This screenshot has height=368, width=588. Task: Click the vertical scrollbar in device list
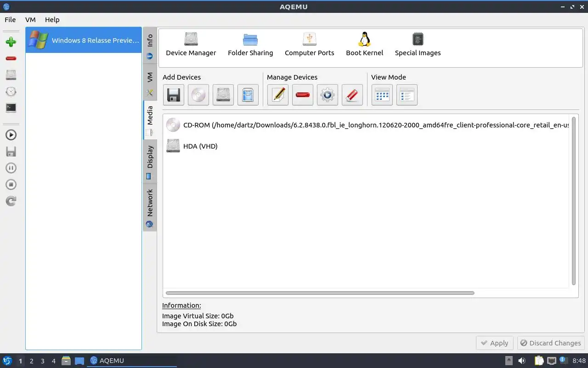pyautogui.click(x=574, y=201)
